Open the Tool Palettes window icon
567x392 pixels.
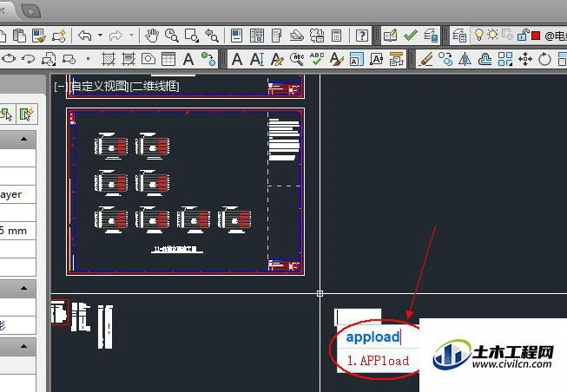(x=277, y=36)
